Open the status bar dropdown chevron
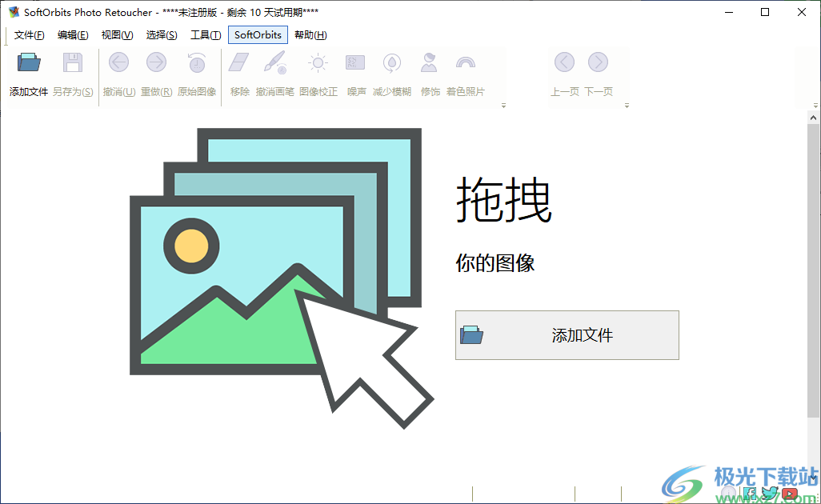821x504 pixels. click(x=814, y=478)
